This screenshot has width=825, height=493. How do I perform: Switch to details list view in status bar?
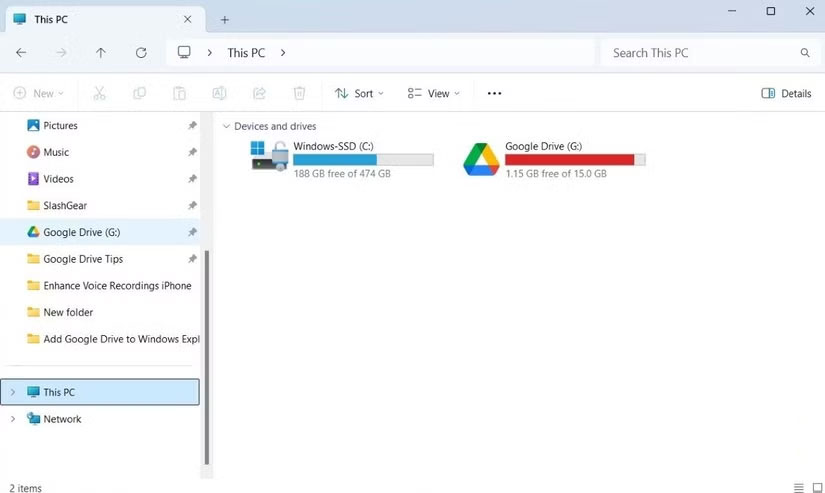click(799, 488)
